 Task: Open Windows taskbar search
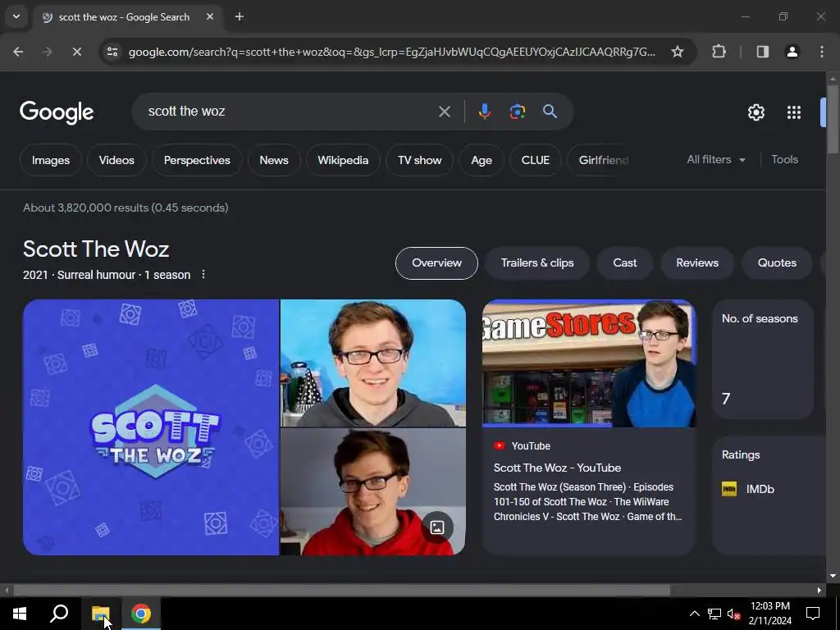click(59, 614)
